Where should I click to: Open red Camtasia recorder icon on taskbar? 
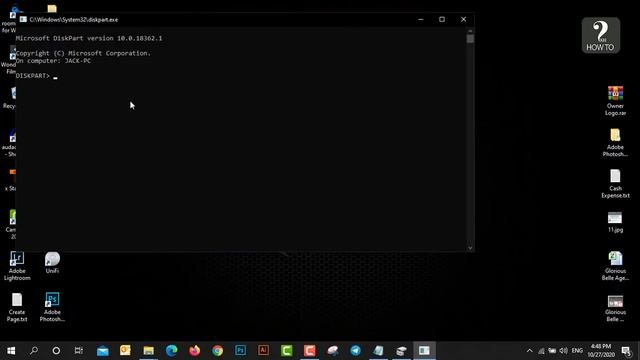309,351
